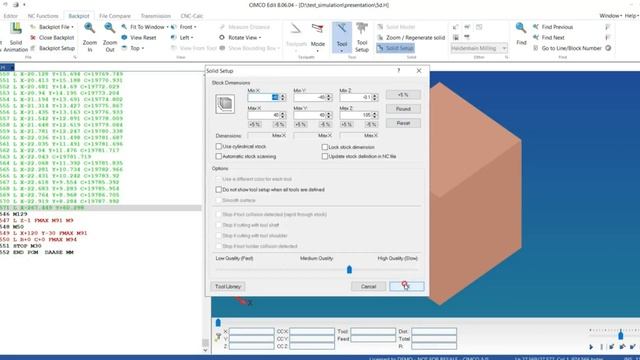Click the help question mark in Solid Setup
Screen dimensions: 640x360
[399, 71]
